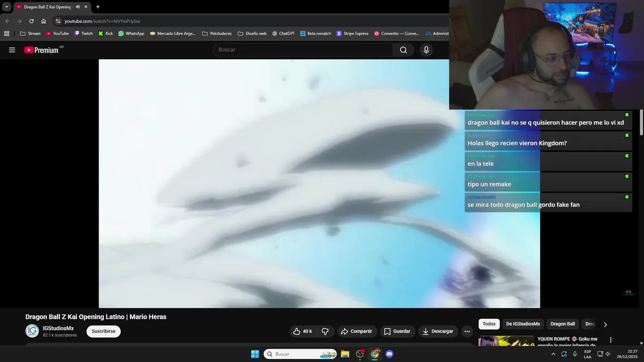Viewport: 644px width, 362px height.
Task: Click the YouTube search magnifier button
Action: click(x=404, y=50)
